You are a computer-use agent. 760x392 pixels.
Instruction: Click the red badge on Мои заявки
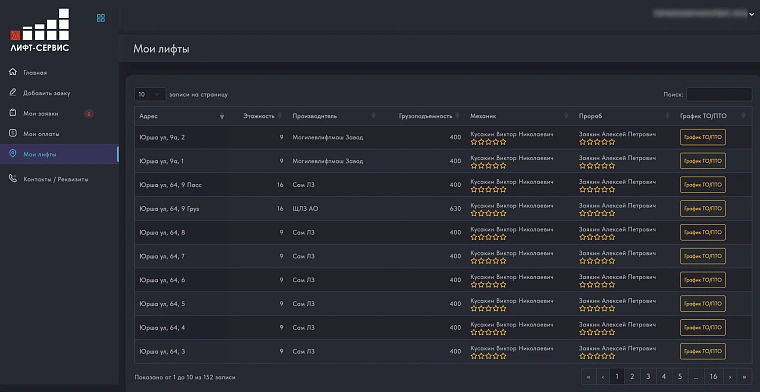pos(89,114)
